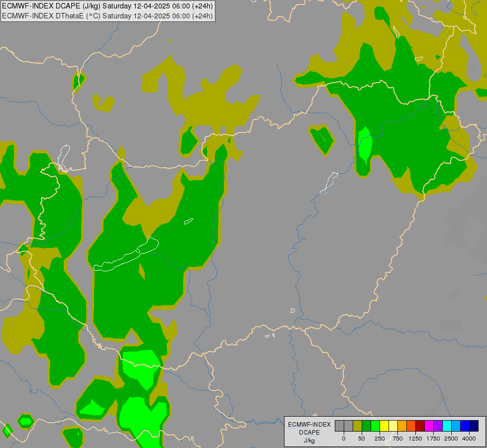Click the bright lime green legend swatch
487x448 pixels.
[x=375, y=426]
